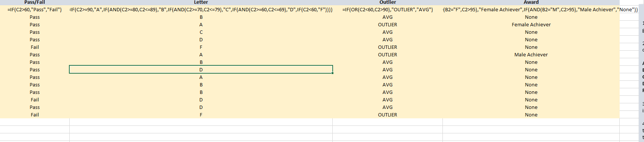Click B directly below the Letter formula
The height and width of the screenshot is (142, 644).
point(201,17)
